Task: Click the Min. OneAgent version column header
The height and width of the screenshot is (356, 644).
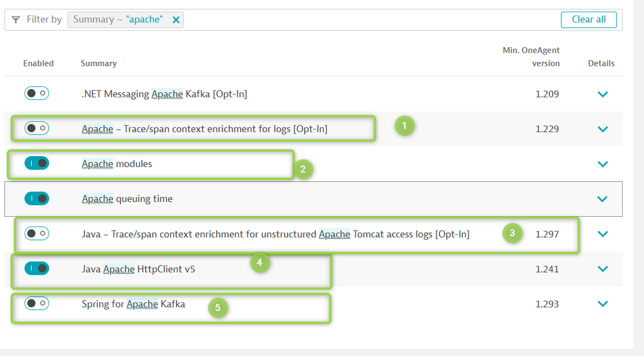Action: pos(531,57)
